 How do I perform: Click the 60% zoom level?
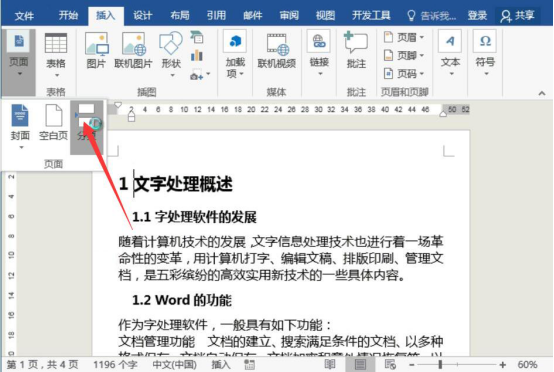pos(527,364)
